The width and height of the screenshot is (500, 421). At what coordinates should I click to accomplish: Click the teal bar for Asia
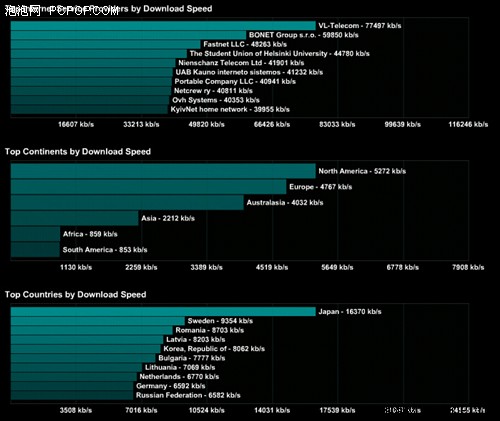click(75, 218)
